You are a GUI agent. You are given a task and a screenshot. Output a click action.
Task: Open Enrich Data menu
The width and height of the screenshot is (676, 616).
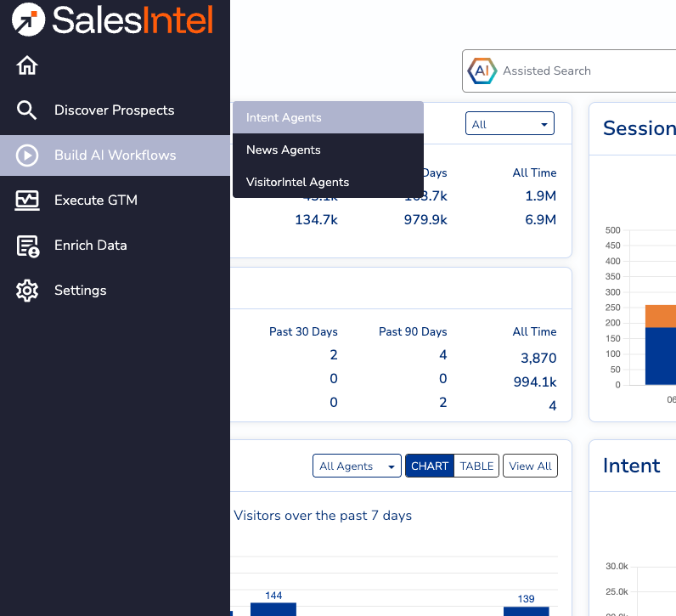[x=115, y=246]
